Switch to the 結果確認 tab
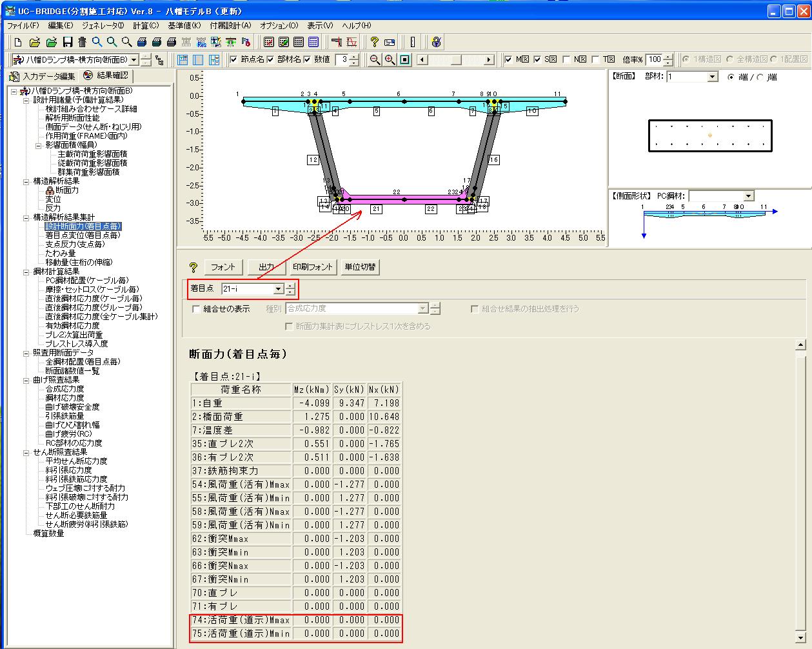The image size is (812, 649). pyautogui.click(x=106, y=76)
